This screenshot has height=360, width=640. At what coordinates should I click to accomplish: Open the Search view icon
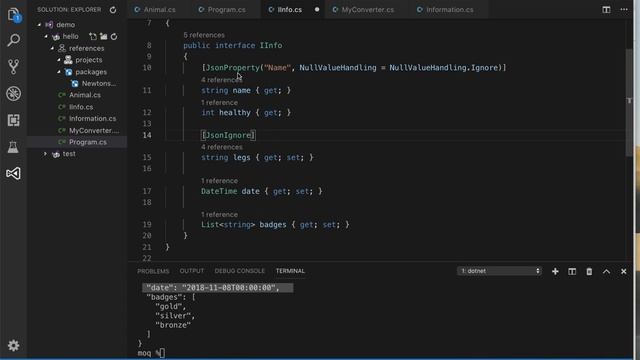tap(13, 40)
